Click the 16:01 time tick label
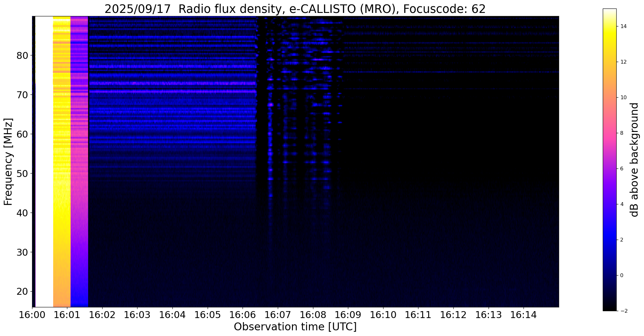The image size is (644, 336). click(x=67, y=315)
